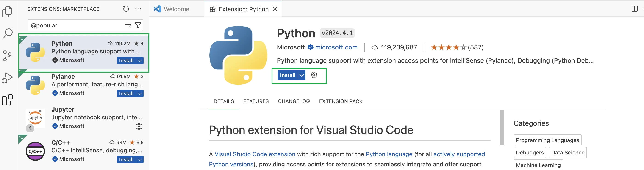Select the Machine Learning category tag

coord(538,165)
